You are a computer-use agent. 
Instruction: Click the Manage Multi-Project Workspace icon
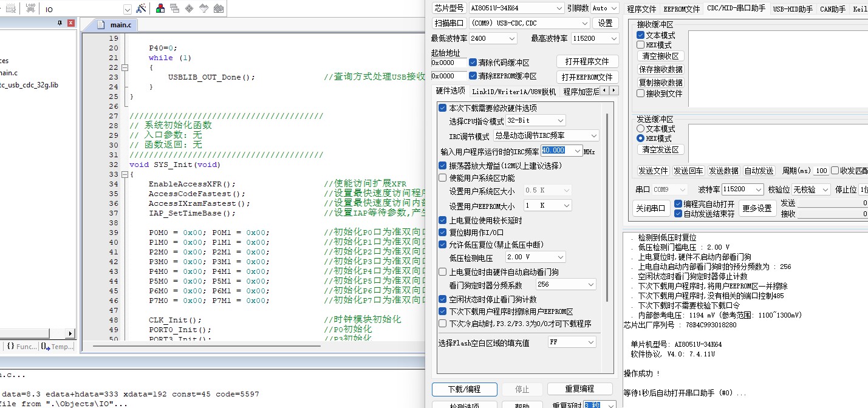tap(175, 8)
